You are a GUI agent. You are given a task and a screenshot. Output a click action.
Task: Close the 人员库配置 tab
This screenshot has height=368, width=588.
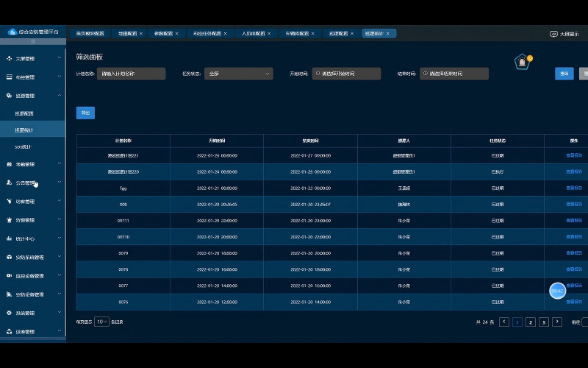269,33
